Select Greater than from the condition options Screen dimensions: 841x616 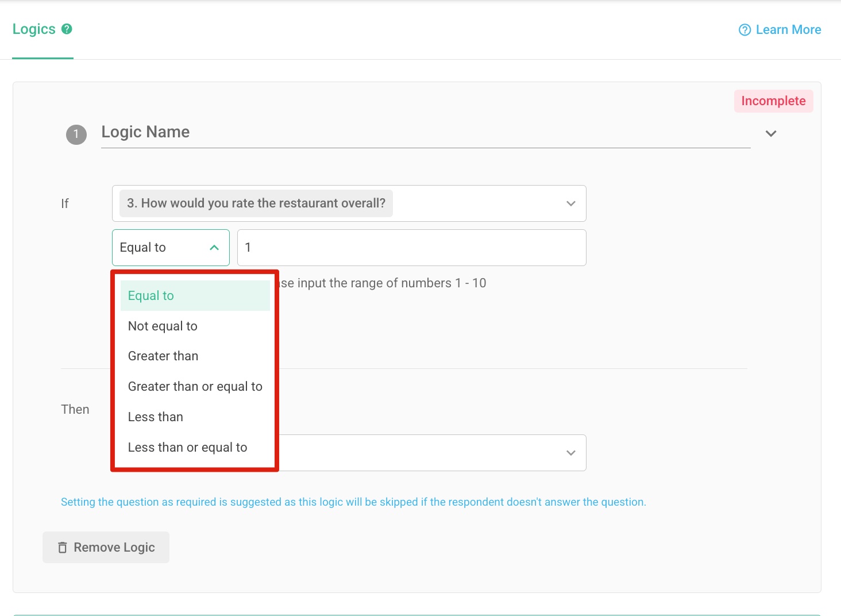click(x=163, y=356)
